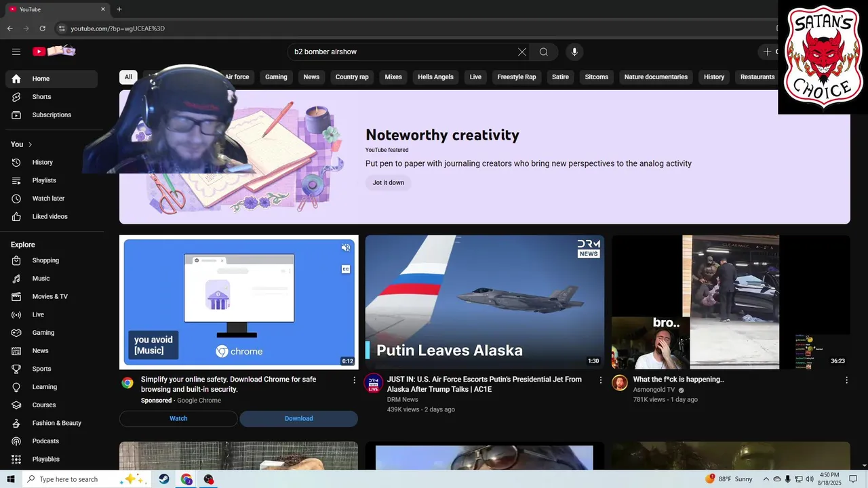Toggle captions on Chrome ad

point(346,269)
